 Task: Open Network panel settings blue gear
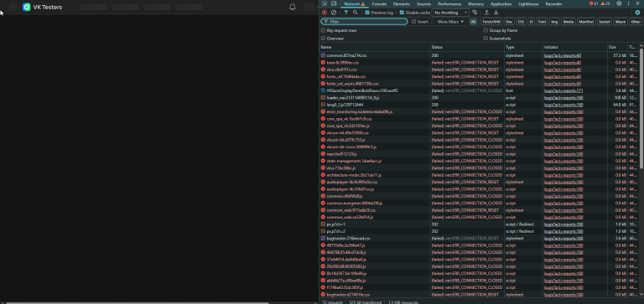coord(637,13)
